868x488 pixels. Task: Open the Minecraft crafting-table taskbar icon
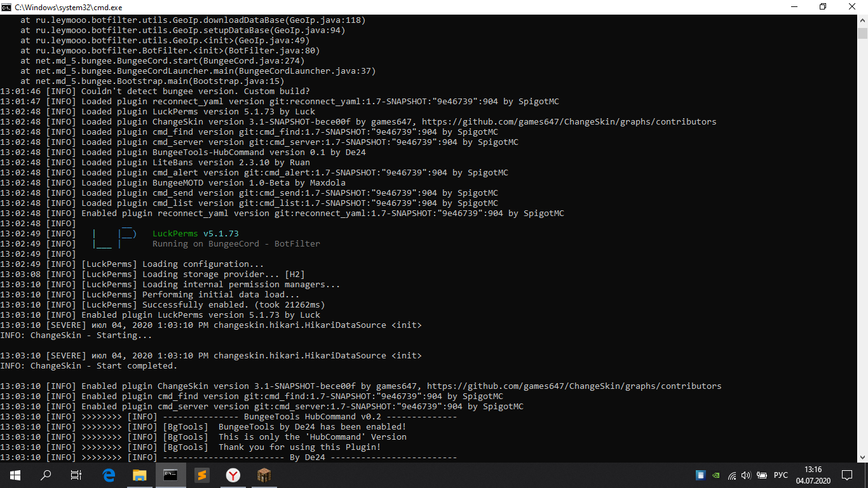click(x=264, y=475)
